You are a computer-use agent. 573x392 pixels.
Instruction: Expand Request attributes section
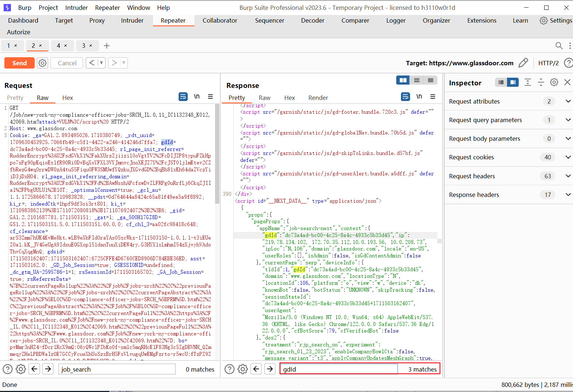(568, 101)
